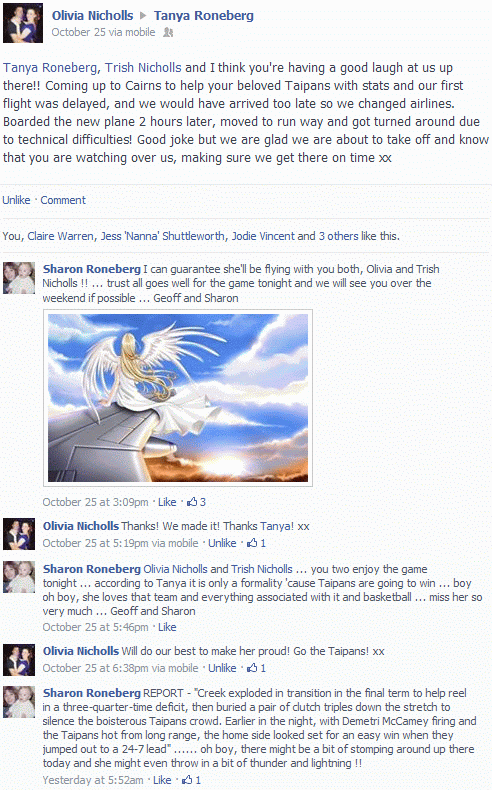Unlike the 'Go the Taipans!' comment
The image size is (492, 790).
pyautogui.click(x=222, y=668)
